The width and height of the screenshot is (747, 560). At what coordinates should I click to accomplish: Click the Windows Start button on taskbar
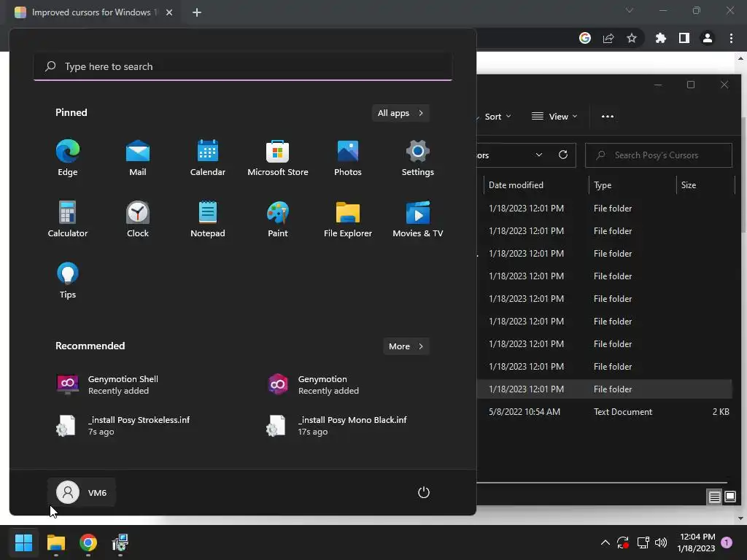point(23,542)
